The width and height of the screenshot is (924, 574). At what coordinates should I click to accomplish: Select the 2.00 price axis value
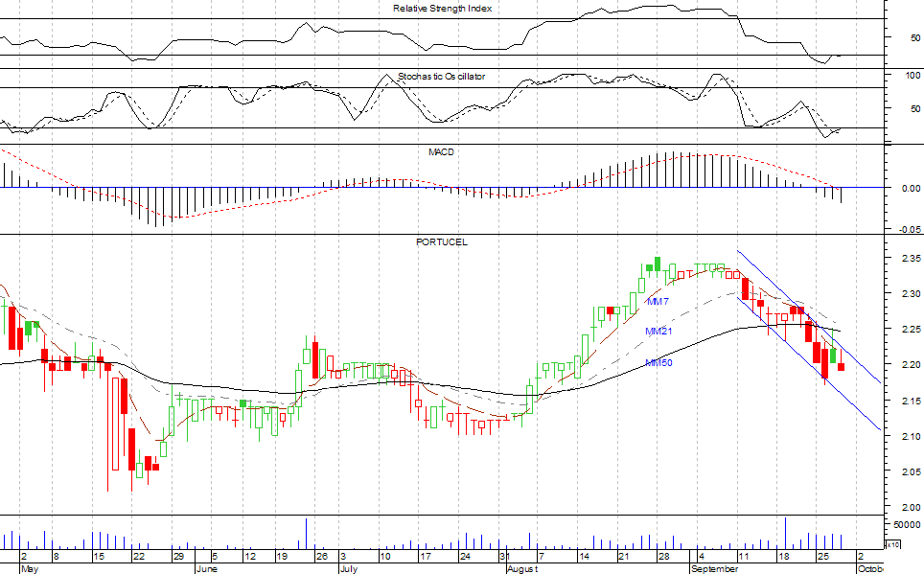click(x=911, y=508)
